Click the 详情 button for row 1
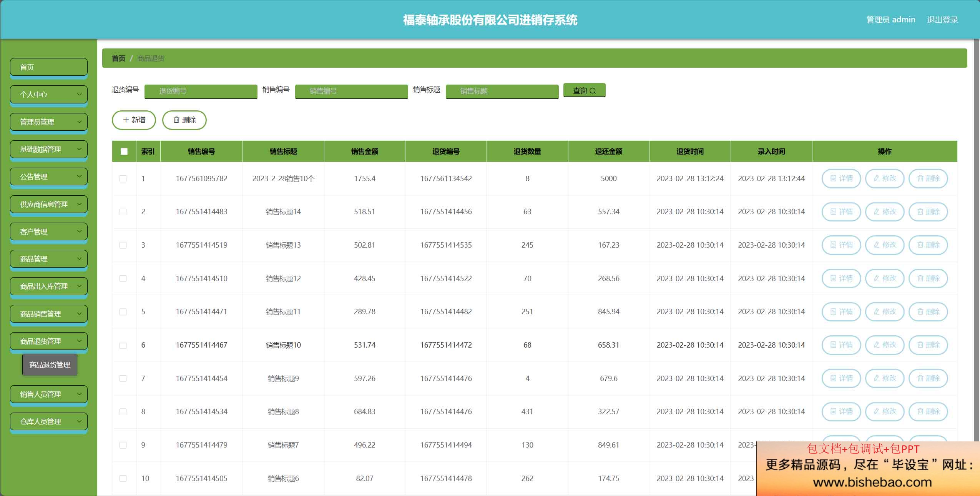The width and height of the screenshot is (980, 496). pos(841,178)
